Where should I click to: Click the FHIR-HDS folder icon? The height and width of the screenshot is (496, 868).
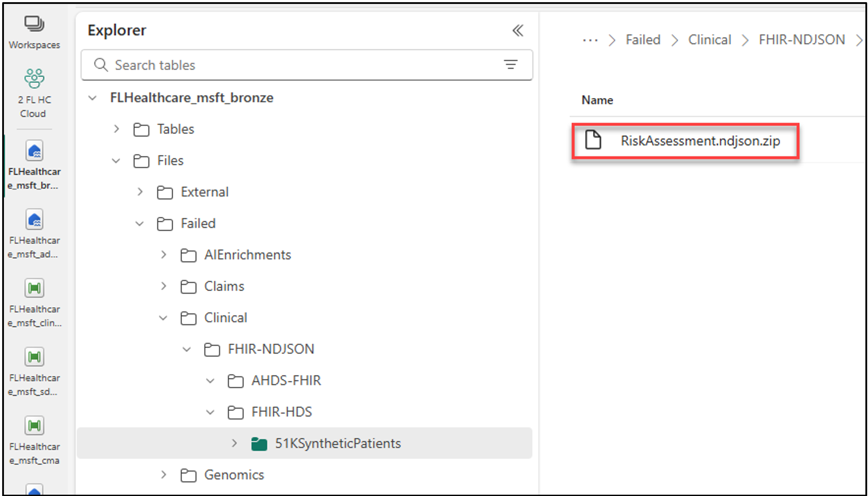235,413
